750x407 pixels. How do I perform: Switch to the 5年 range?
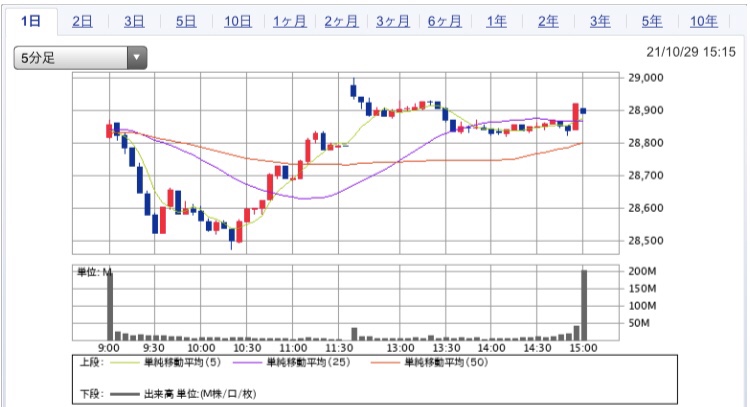pos(652,22)
